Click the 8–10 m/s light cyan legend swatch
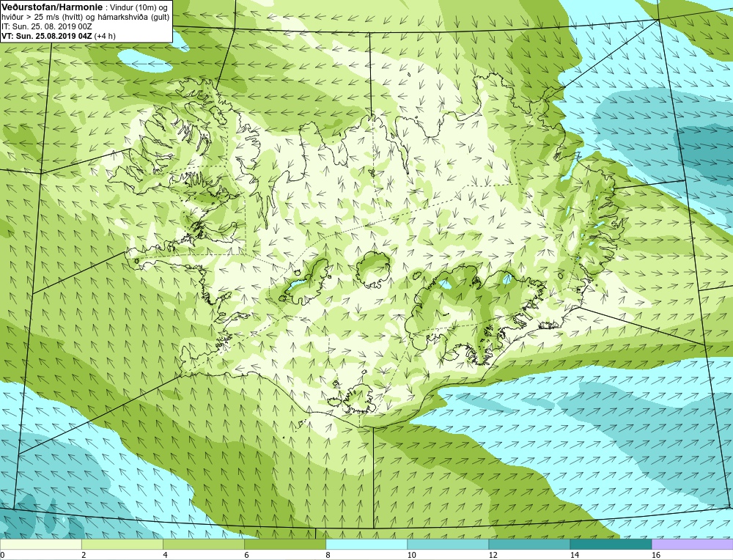This screenshot has height=560, width=733. pos(366,544)
